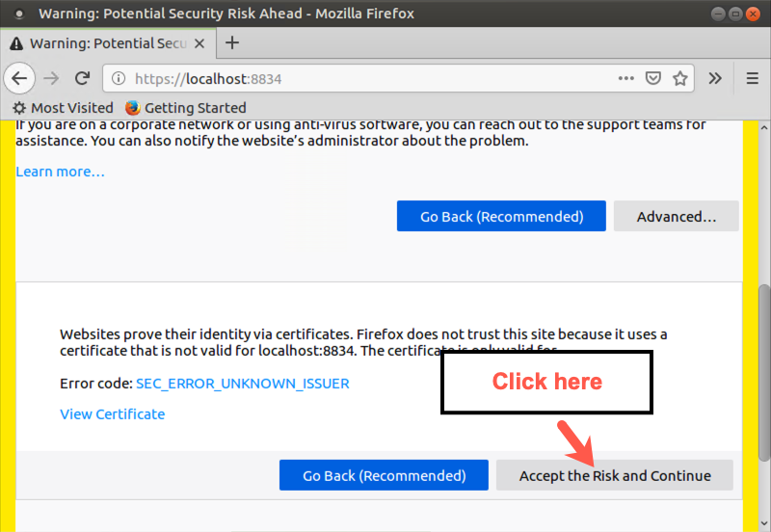Viewport: 771px width, 532px height.
Task: Click the Forward arrow in the toolbar
Action: (x=51, y=78)
